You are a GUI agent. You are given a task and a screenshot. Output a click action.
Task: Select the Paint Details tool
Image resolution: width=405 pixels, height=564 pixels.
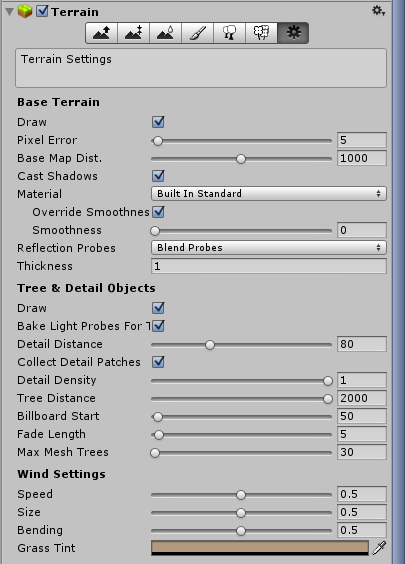(261, 33)
